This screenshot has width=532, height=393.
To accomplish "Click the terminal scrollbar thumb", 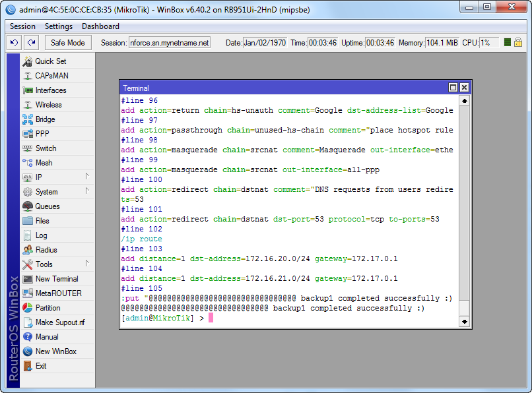I will coord(465,309).
